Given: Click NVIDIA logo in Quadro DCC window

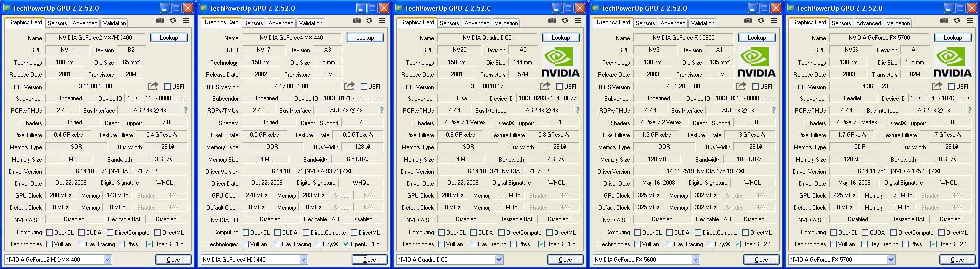Looking at the screenshot, I should [x=560, y=62].
